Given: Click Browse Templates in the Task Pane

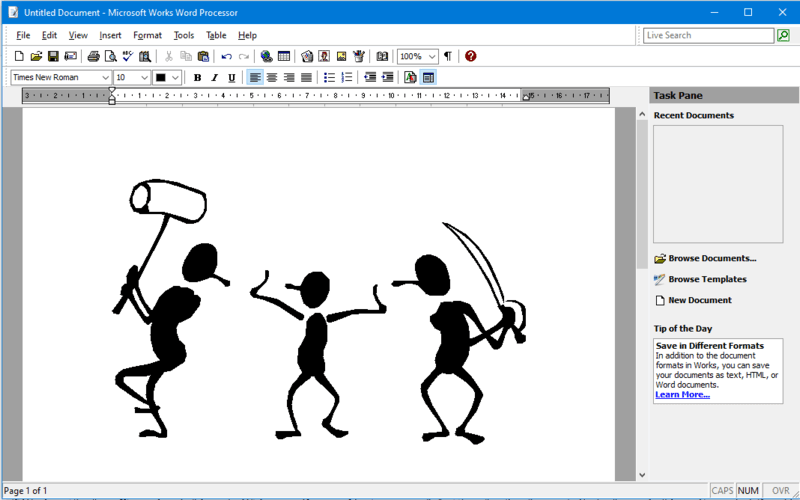Looking at the screenshot, I should click(x=707, y=279).
